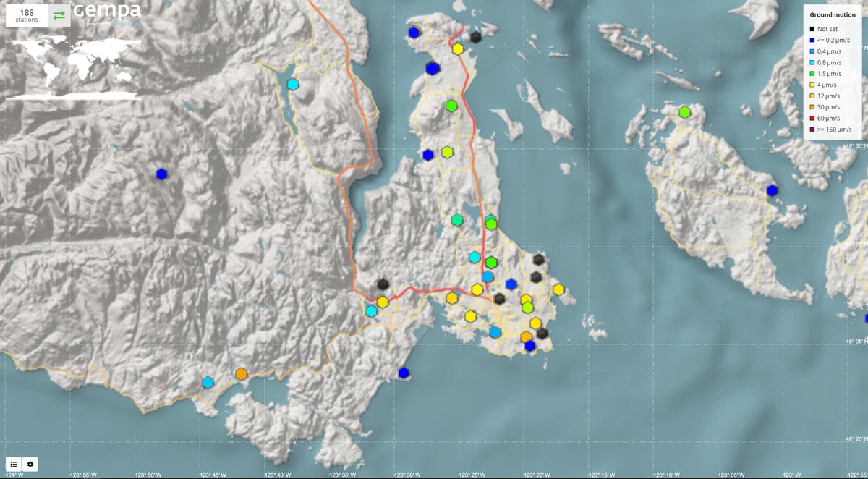
Task: Select the cyan station beside the southwest orange one
Action: click(208, 382)
